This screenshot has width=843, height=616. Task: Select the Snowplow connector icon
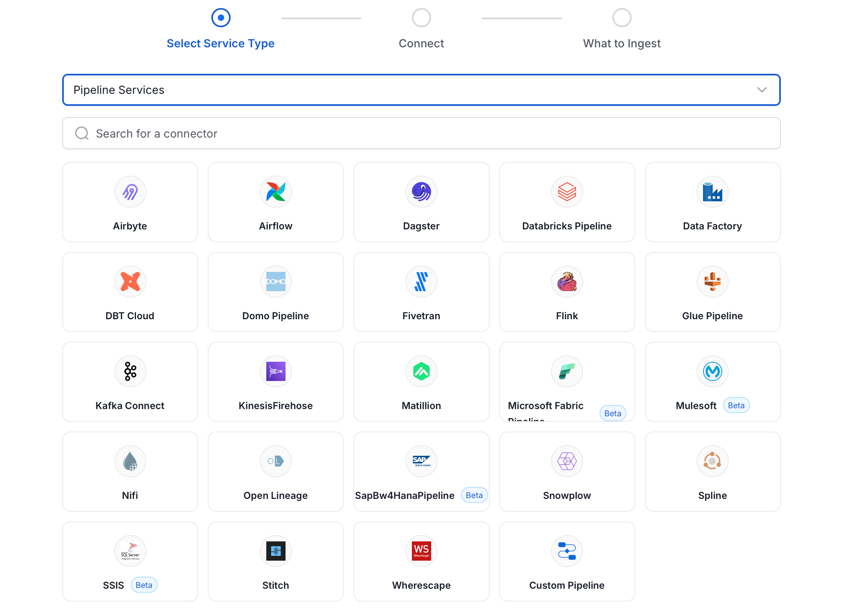tap(567, 461)
